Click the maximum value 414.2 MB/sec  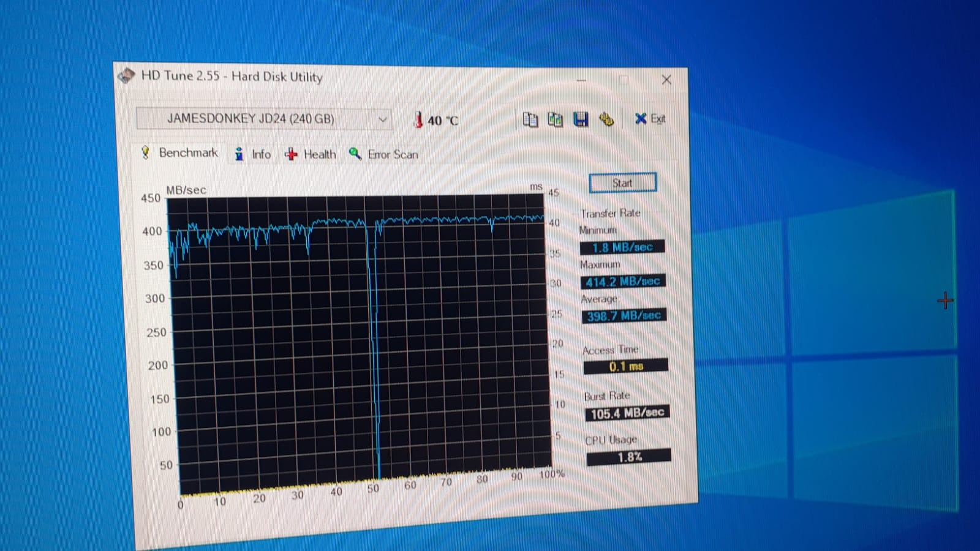[623, 282]
